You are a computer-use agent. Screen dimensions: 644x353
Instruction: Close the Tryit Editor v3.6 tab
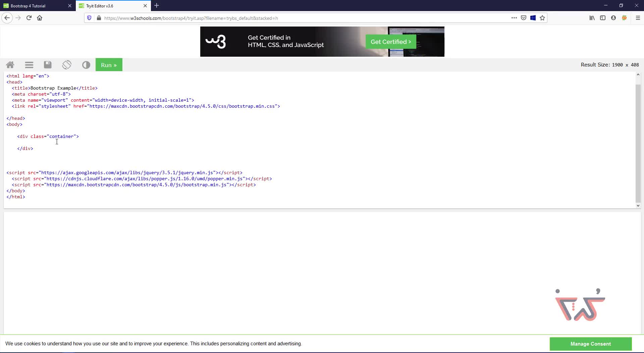coord(145,6)
